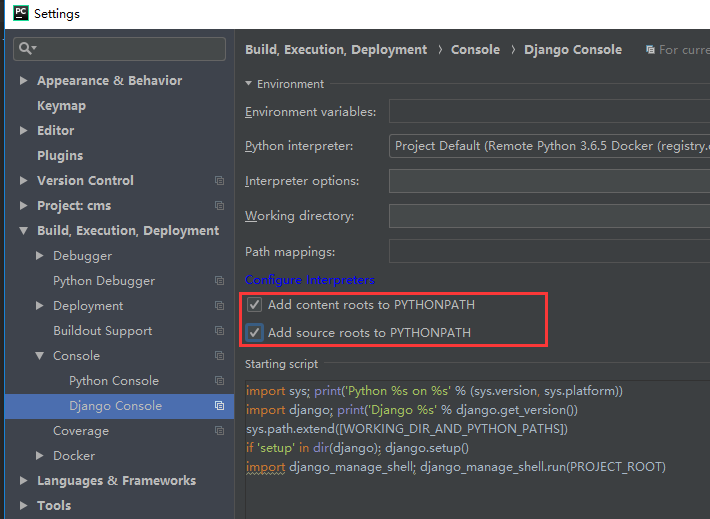Select Coverage settings page

[81, 431]
